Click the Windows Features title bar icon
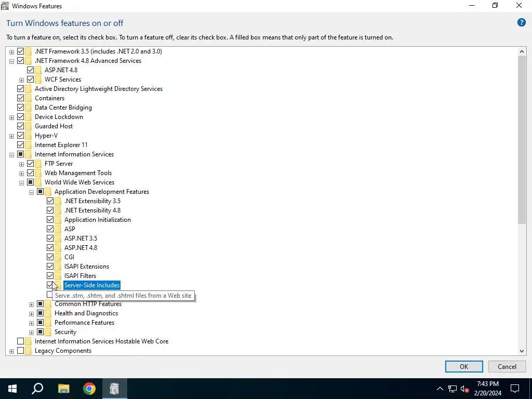Viewport: 532px width, 399px height. click(5, 6)
